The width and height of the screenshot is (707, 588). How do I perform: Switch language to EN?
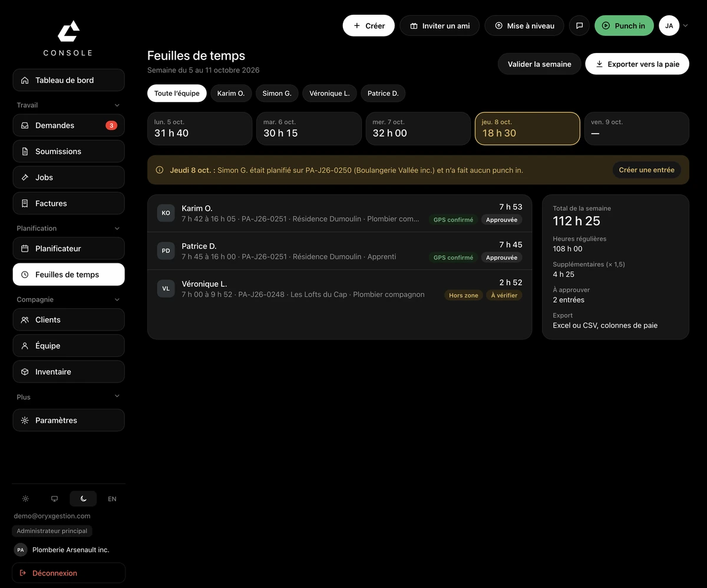112,499
